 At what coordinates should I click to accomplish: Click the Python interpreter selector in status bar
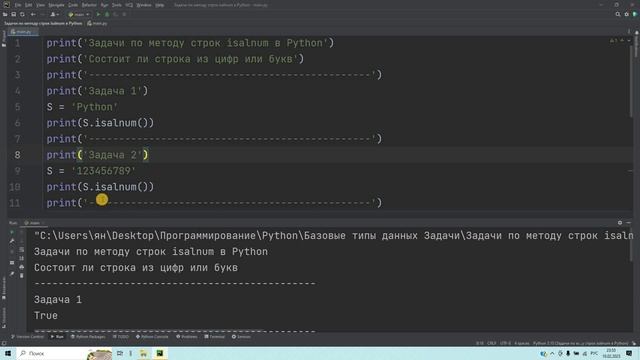pyautogui.click(x=580, y=343)
